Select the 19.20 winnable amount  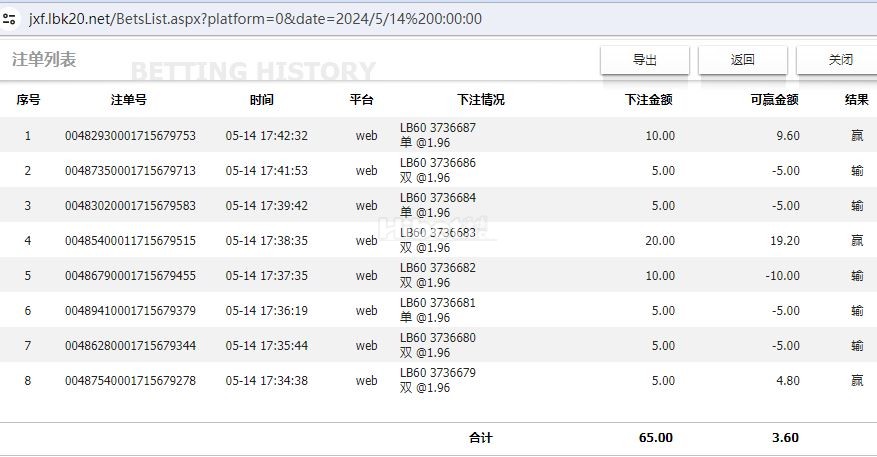click(x=785, y=241)
